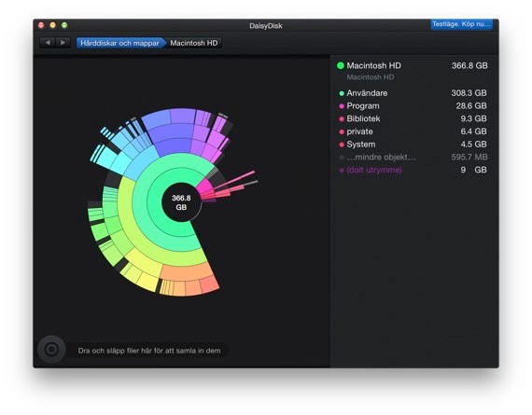Image resolution: width=532 pixels, height=415 pixels.
Task: Select the …mindre objekt… row
Action: (x=413, y=158)
